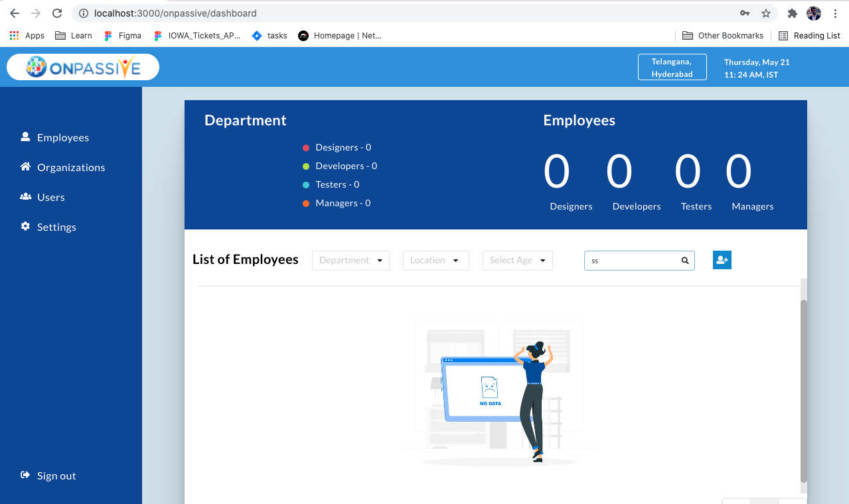849x504 pixels.
Task: Open the Department filter dropdown
Action: [350, 260]
